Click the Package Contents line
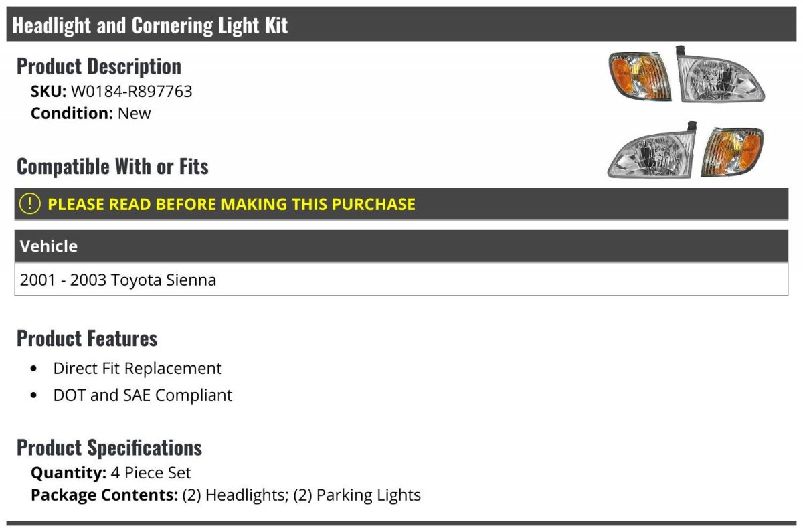 (226, 495)
